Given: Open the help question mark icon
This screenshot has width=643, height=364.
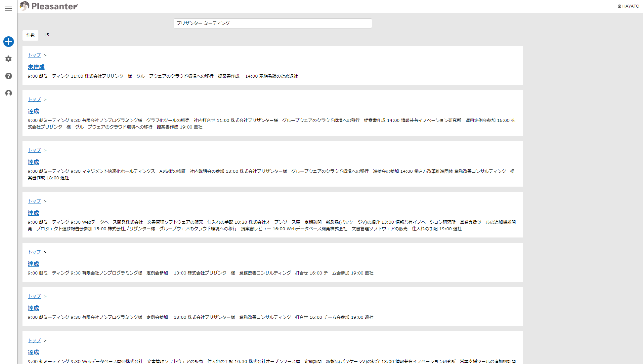Looking at the screenshot, I should click(9, 76).
